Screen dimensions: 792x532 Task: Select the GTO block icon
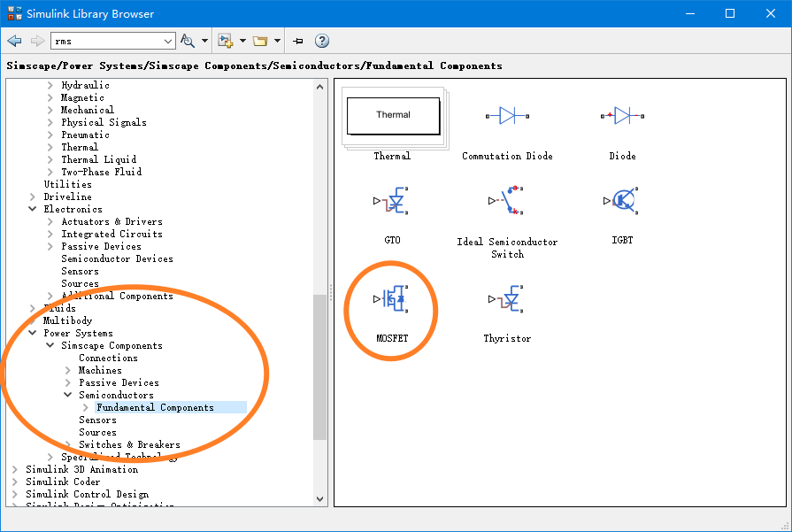pos(391,201)
